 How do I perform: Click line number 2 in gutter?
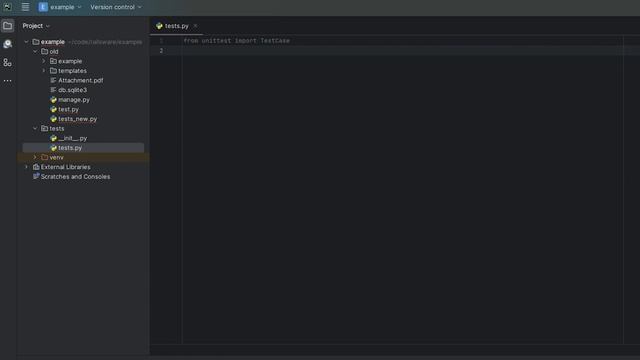pos(161,51)
